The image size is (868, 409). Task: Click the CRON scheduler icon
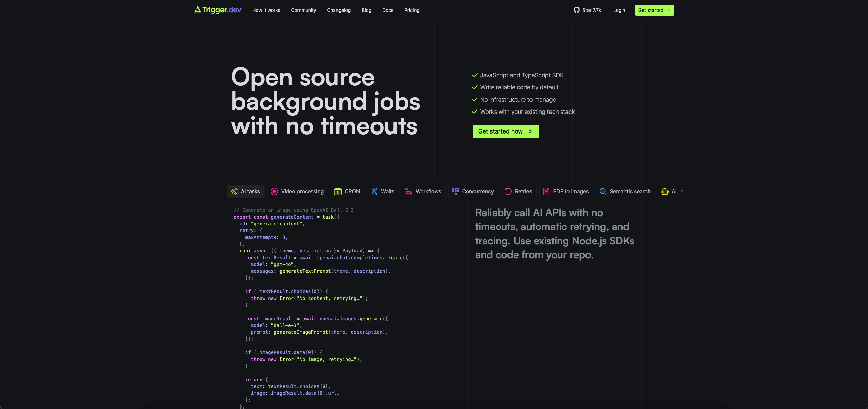tap(338, 192)
